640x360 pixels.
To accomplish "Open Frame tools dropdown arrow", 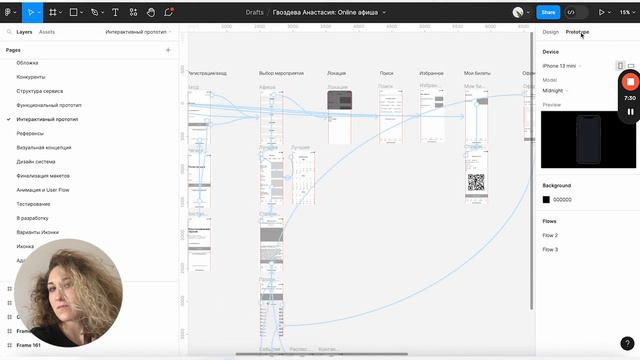I will 60,13.
